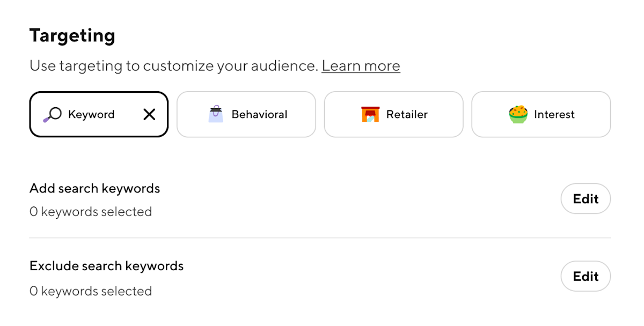Screen dimensions: 644x326
Task: Click the 0 keywords selected text under Add
Action: (90, 211)
